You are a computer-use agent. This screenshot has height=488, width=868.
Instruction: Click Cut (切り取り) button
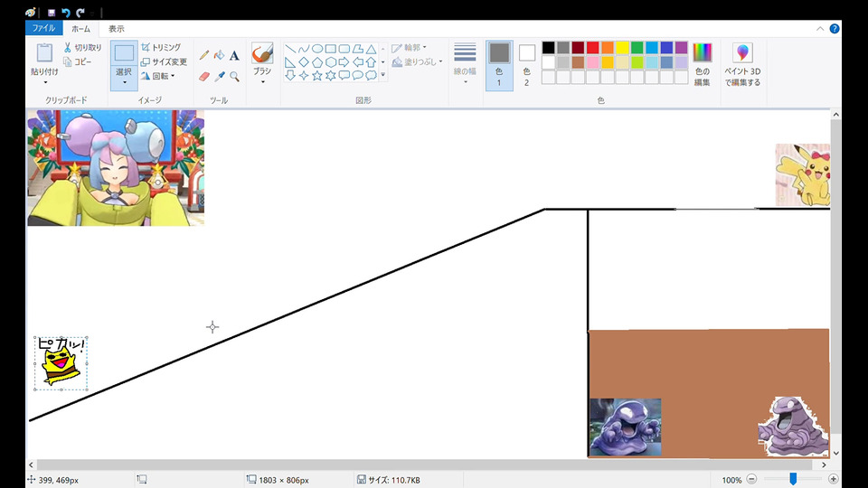click(x=82, y=48)
